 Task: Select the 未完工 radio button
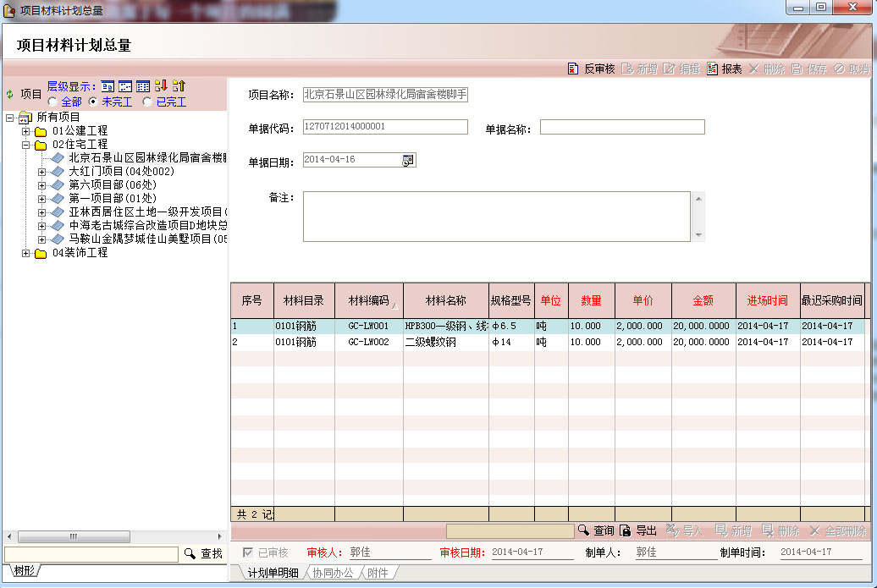tap(94, 102)
